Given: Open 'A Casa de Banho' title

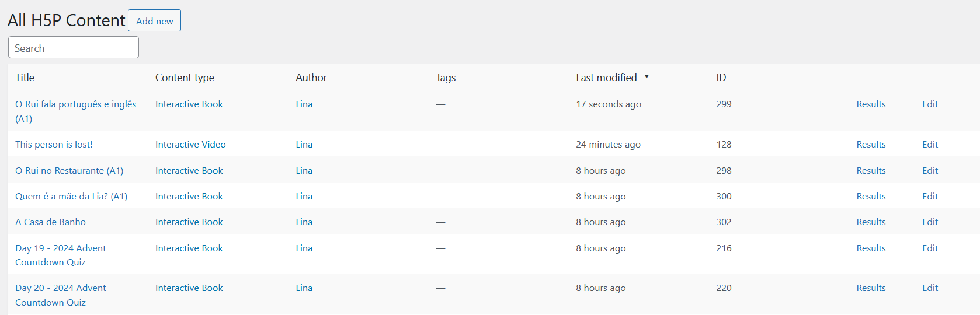Looking at the screenshot, I should [50, 222].
